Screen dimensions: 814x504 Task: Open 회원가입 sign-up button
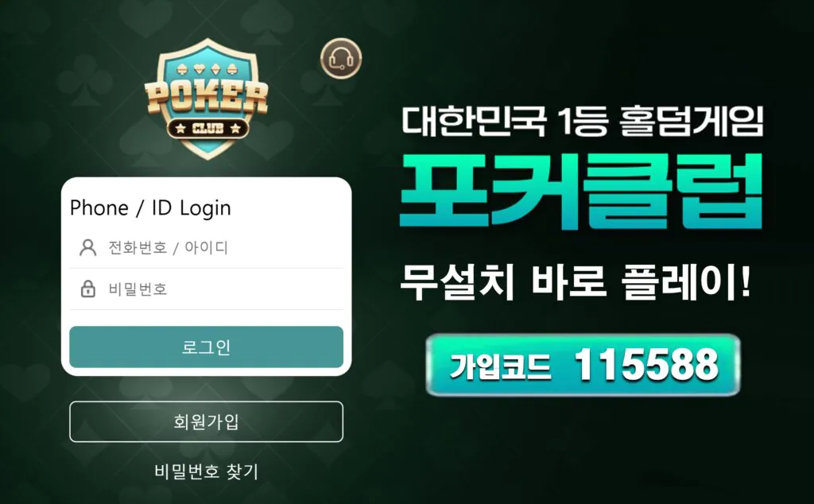pyautogui.click(x=206, y=421)
